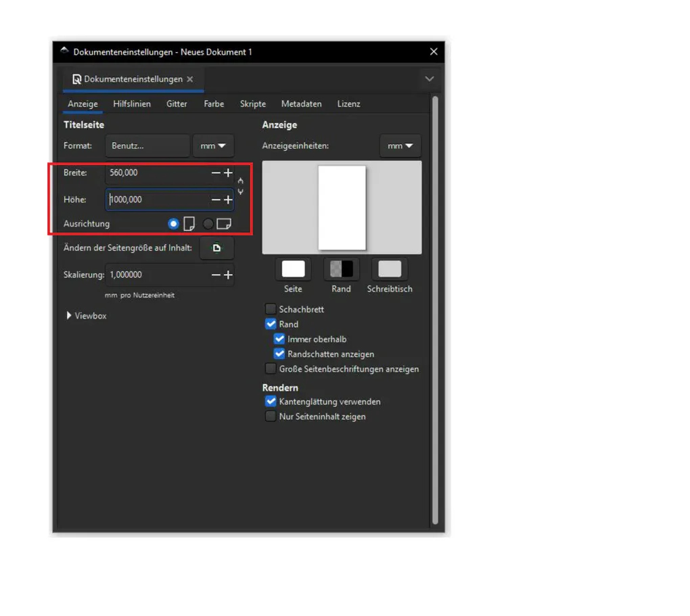The height and width of the screenshot is (616, 690).
Task: Click the vertical scrollbar of the dialog
Action: tap(435, 310)
